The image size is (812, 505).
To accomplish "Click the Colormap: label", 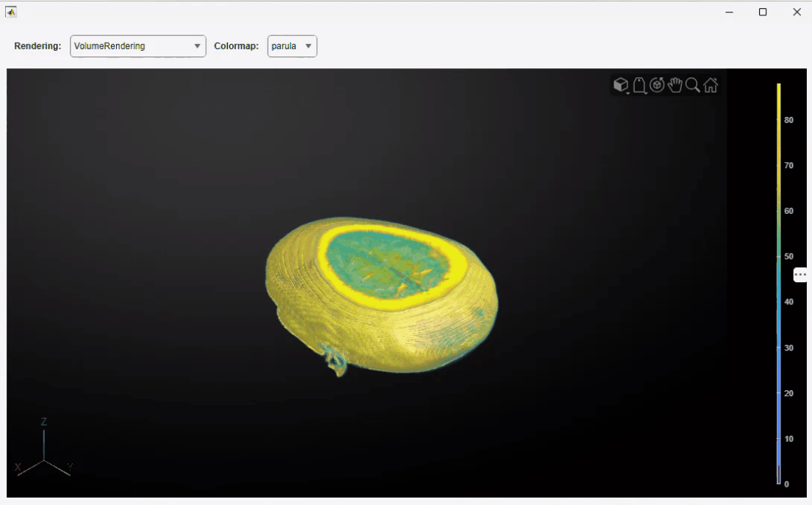I will tap(236, 46).
